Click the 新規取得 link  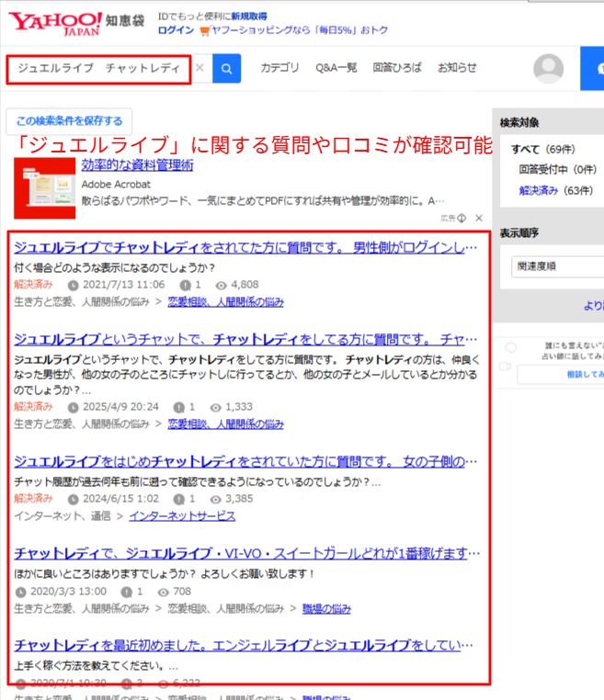[249, 17]
